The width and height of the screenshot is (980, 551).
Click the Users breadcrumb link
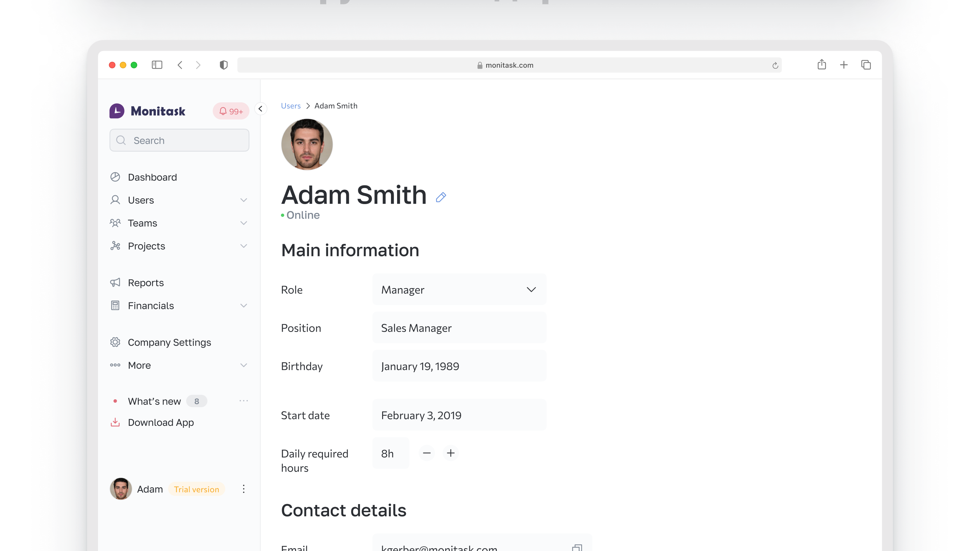click(291, 106)
